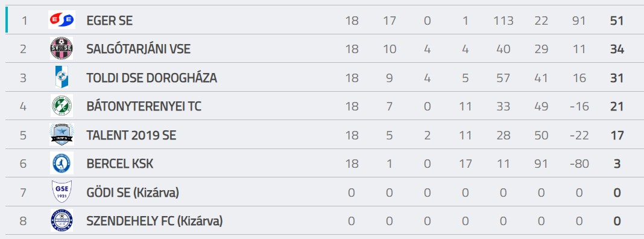Click Eger SE's 51 points value
This screenshot has height=239, width=644.
point(617,21)
